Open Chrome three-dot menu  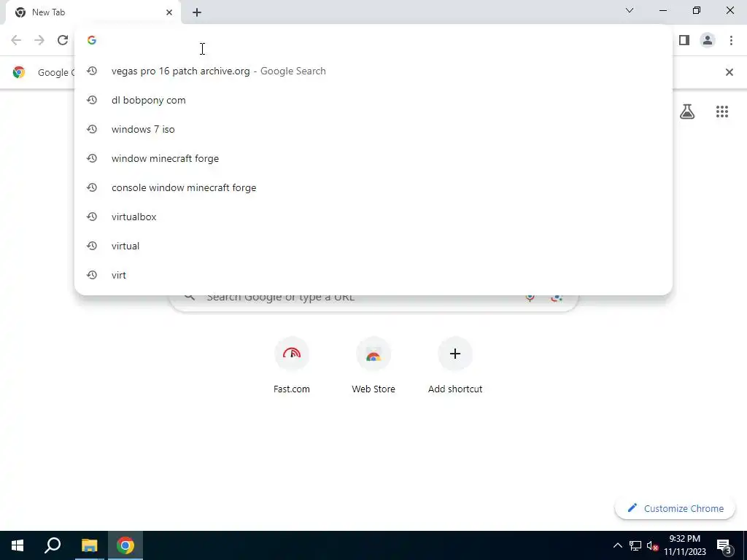point(731,40)
